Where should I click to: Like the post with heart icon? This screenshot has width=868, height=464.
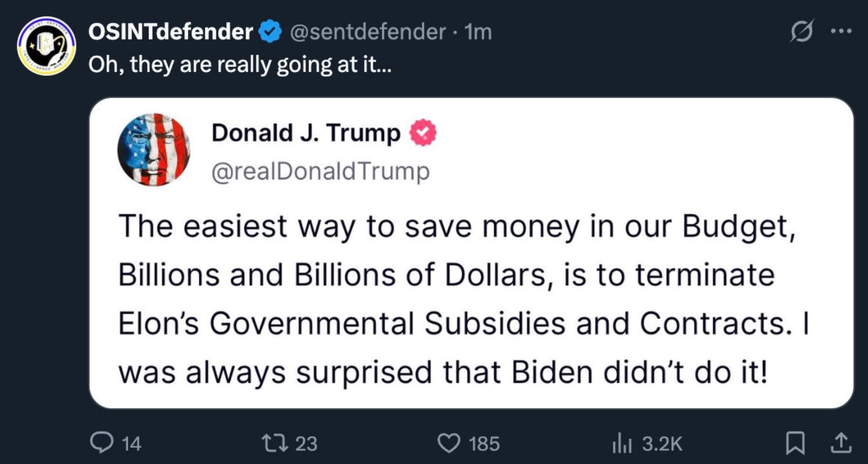(448, 443)
